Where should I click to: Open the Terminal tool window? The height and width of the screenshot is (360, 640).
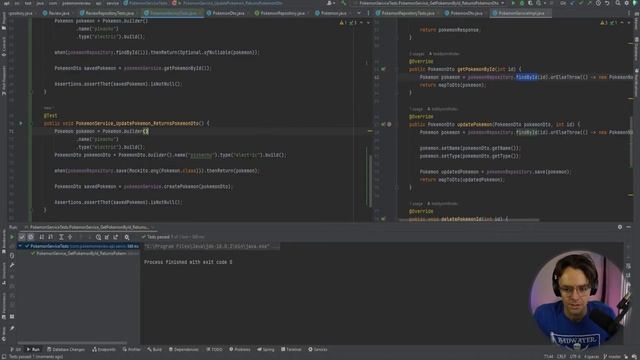point(291,349)
